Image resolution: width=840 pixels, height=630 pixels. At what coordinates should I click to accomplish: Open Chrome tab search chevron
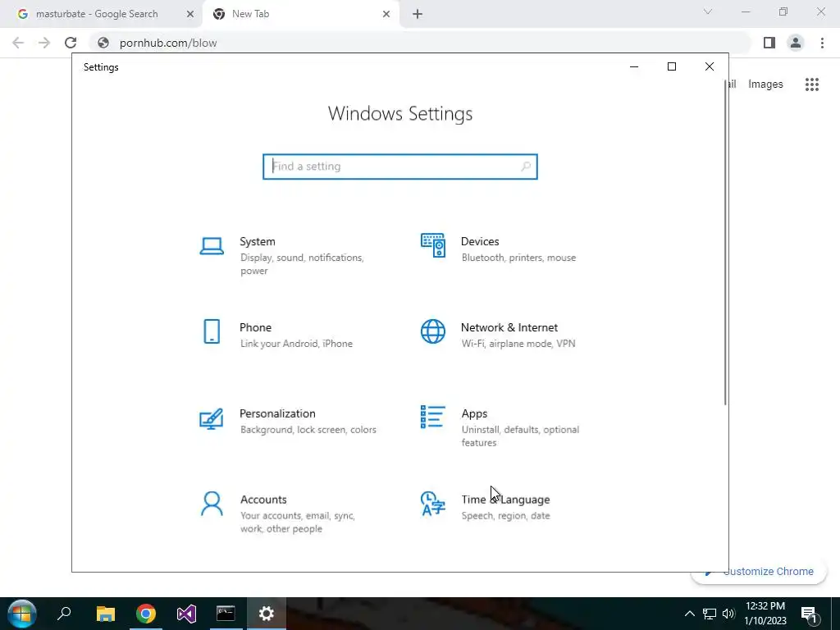click(x=708, y=11)
